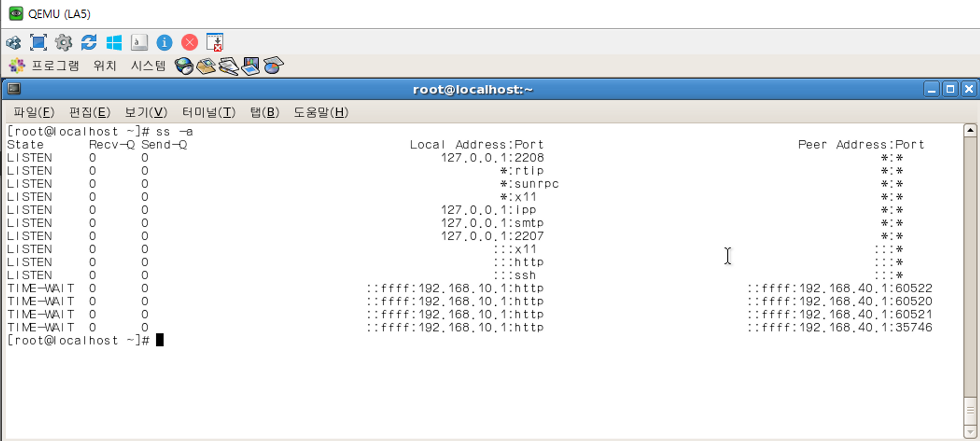This screenshot has height=441, width=980.
Task: Click the Windows logo key icon
Action: [x=114, y=42]
